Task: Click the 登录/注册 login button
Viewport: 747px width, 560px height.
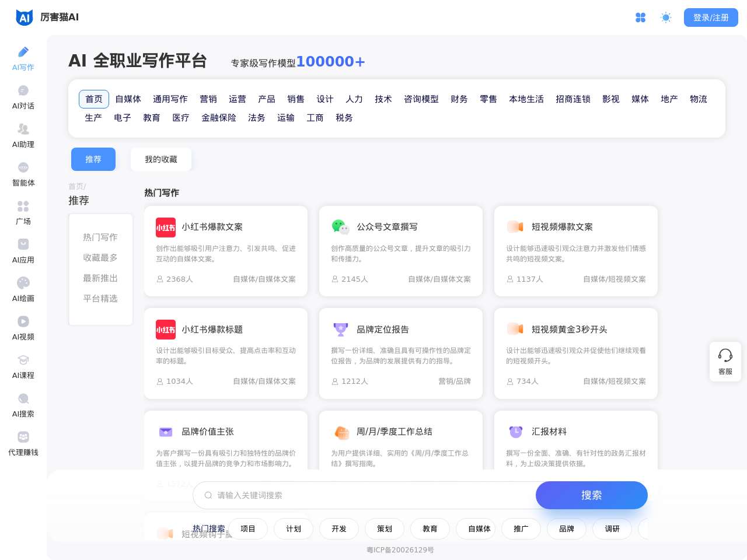Action: point(711,17)
